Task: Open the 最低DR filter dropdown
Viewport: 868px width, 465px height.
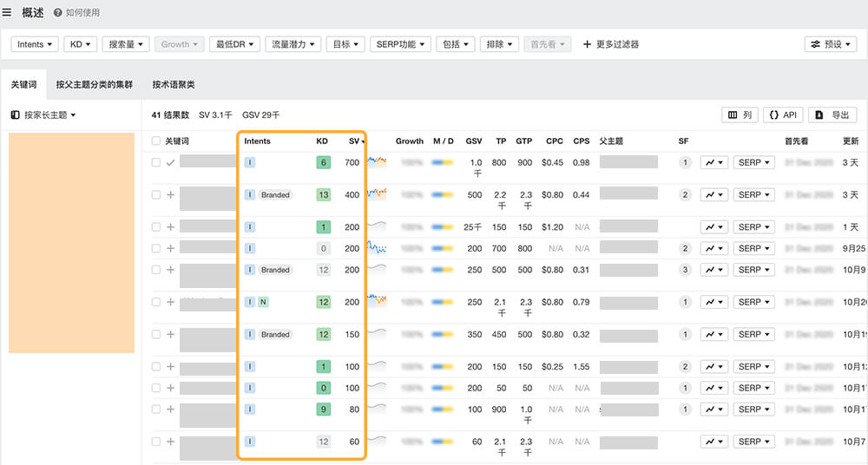Action: (234, 44)
